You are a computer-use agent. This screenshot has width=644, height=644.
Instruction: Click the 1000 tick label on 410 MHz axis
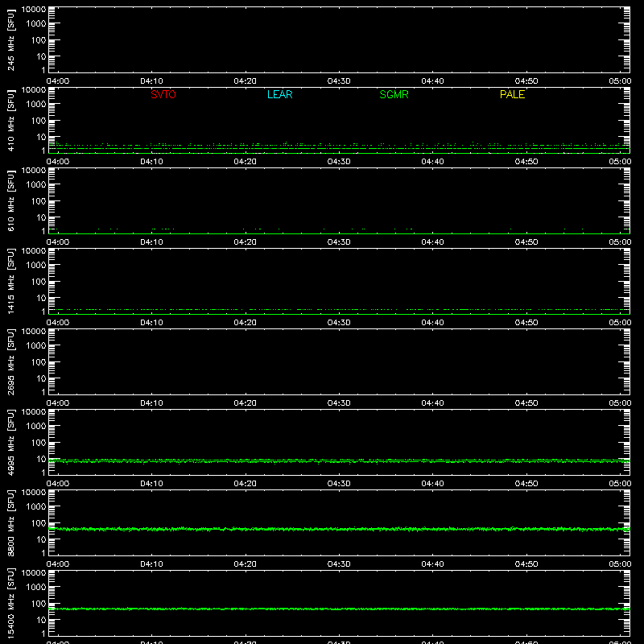click(36, 105)
